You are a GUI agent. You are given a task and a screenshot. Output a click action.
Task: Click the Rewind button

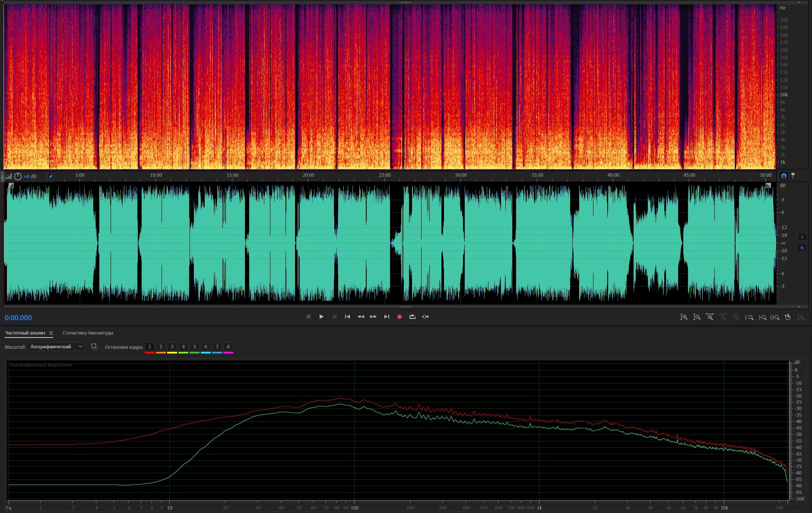(361, 317)
